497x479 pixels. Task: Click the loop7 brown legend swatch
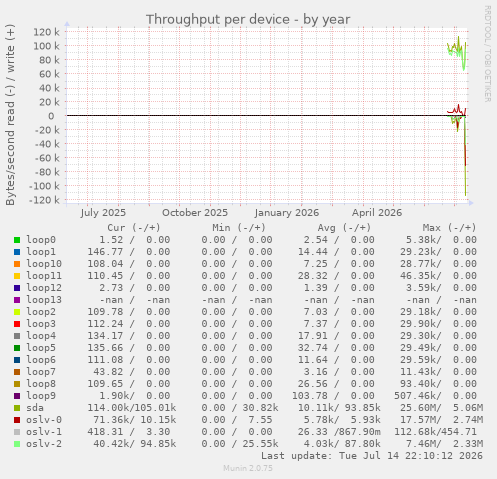click(x=17, y=372)
